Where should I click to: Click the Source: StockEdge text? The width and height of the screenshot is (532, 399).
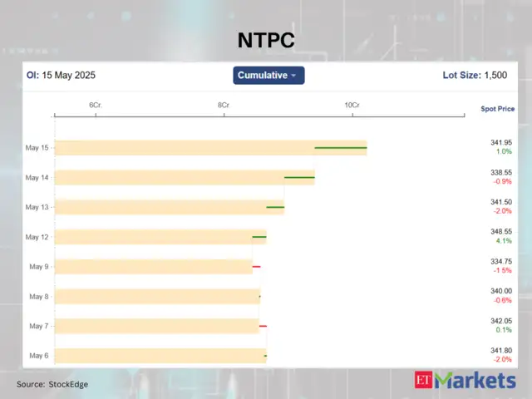[x=52, y=384]
